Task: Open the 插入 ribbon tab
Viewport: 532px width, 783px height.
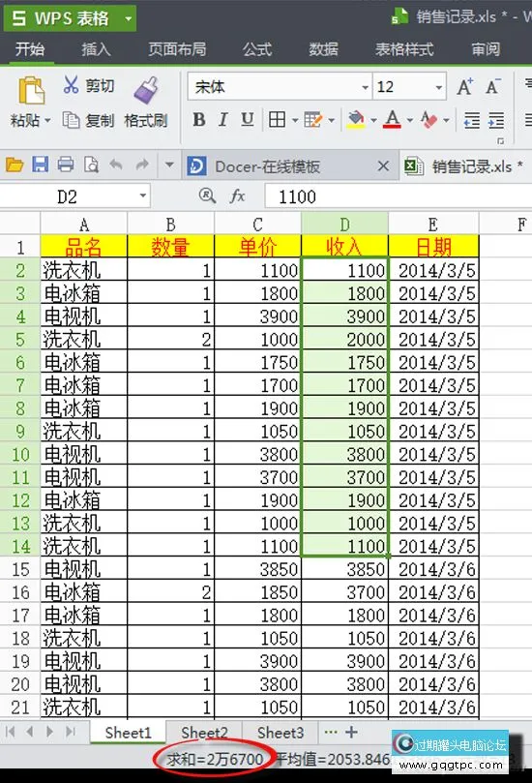Action: tap(97, 49)
